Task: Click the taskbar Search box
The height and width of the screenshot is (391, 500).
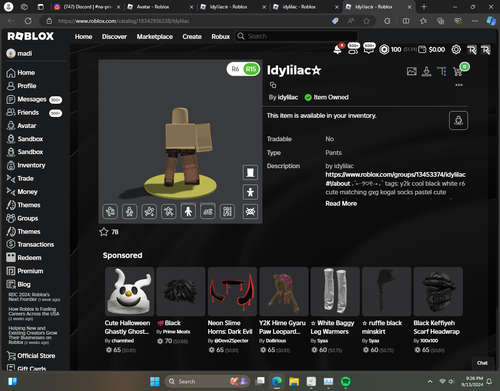Action: click(x=207, y=381)
